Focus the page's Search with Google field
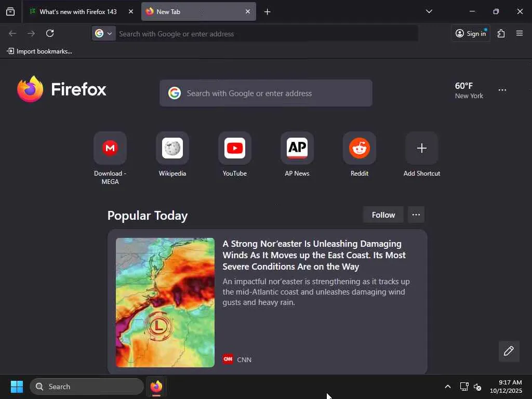The width and height of the screenshot is (532, 399). pos(266,94)
